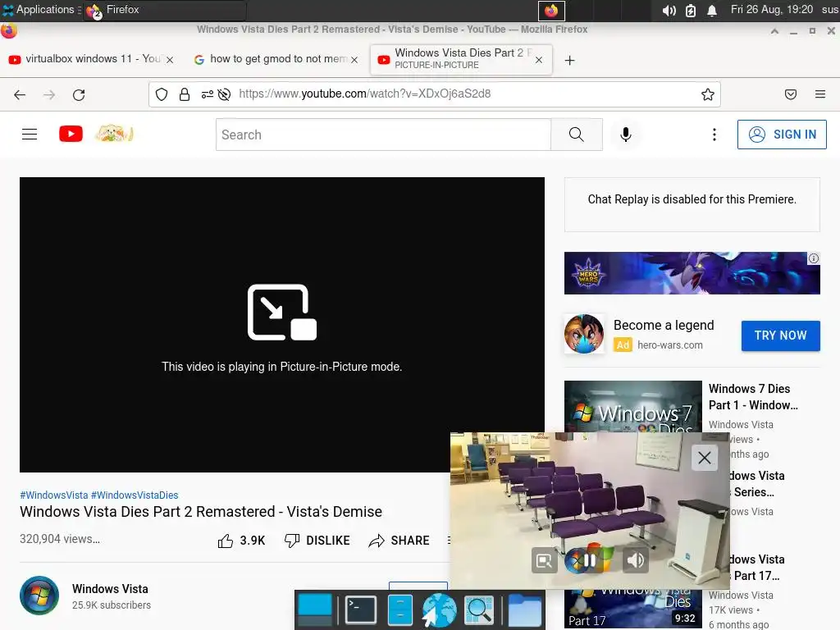
Task: Click the 320,904 views count text
Action: [x=59, y=539]
